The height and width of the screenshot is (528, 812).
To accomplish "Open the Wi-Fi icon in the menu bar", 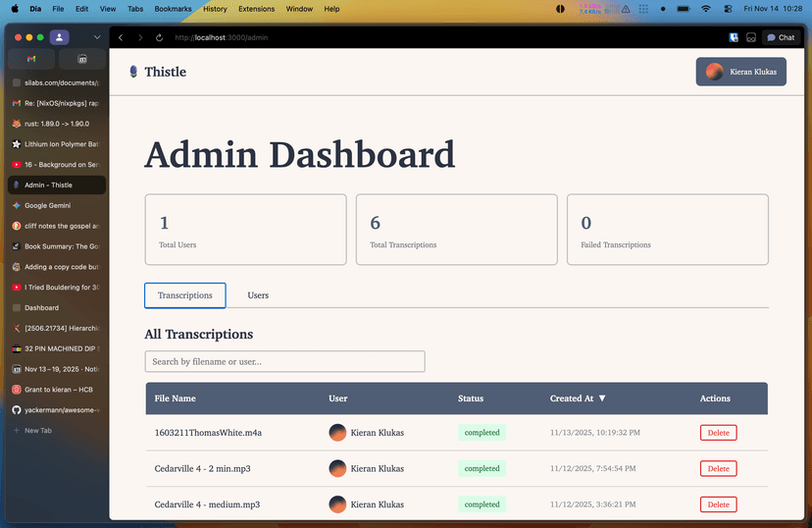I will (705, 9).
